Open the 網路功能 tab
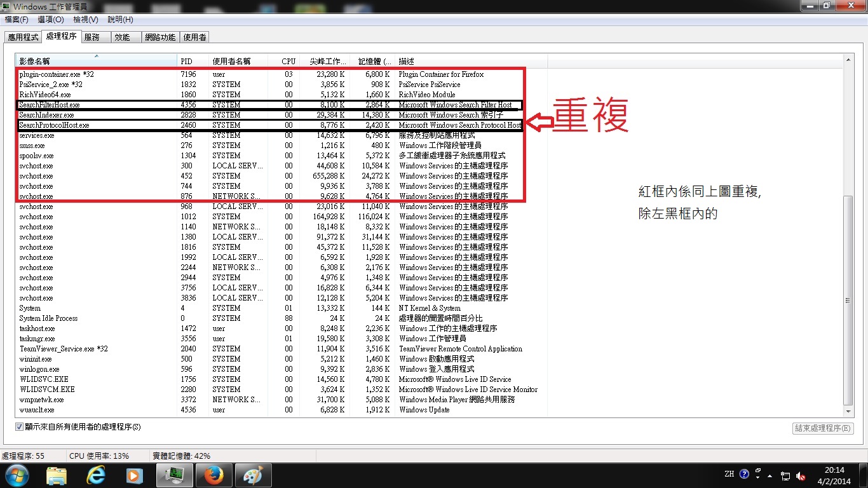Viewport: 868px width, 488px height. (160, 37)
